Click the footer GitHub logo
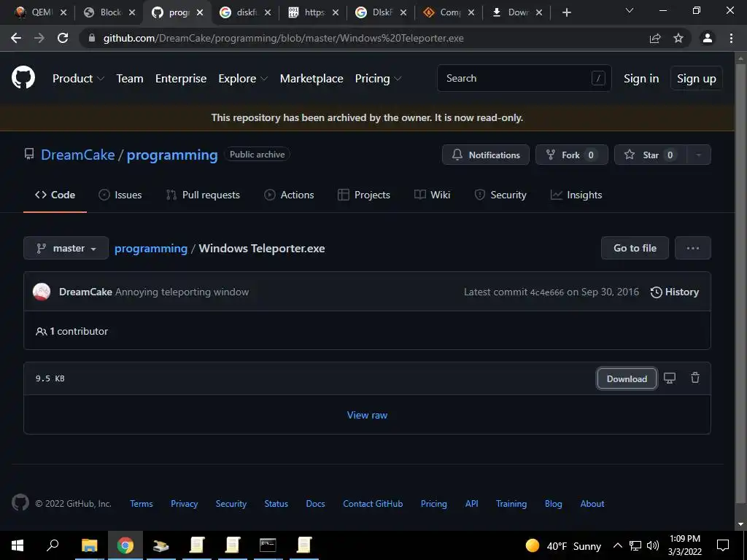This screenshot has height=560, width=747. (x=20, y=502)
